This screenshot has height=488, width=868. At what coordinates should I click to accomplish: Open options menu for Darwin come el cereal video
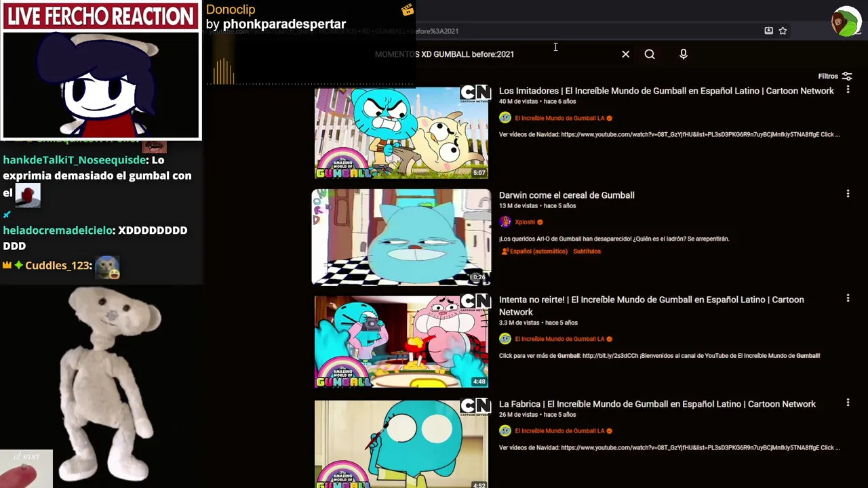point(848,194)
